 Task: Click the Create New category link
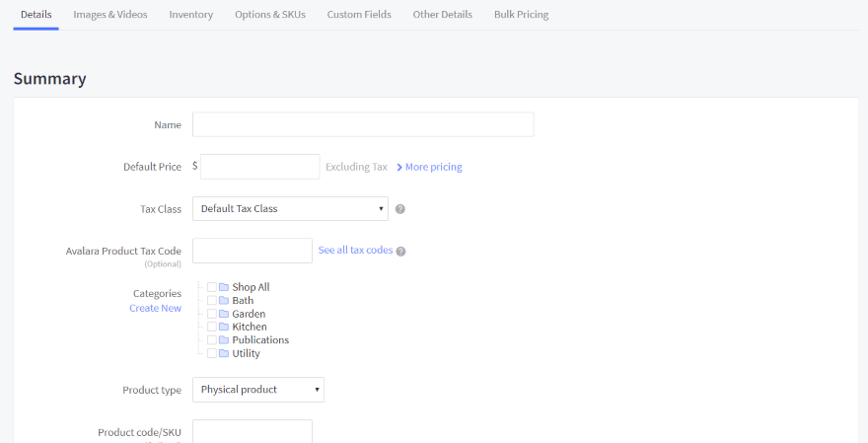click(x=155, y=308)
